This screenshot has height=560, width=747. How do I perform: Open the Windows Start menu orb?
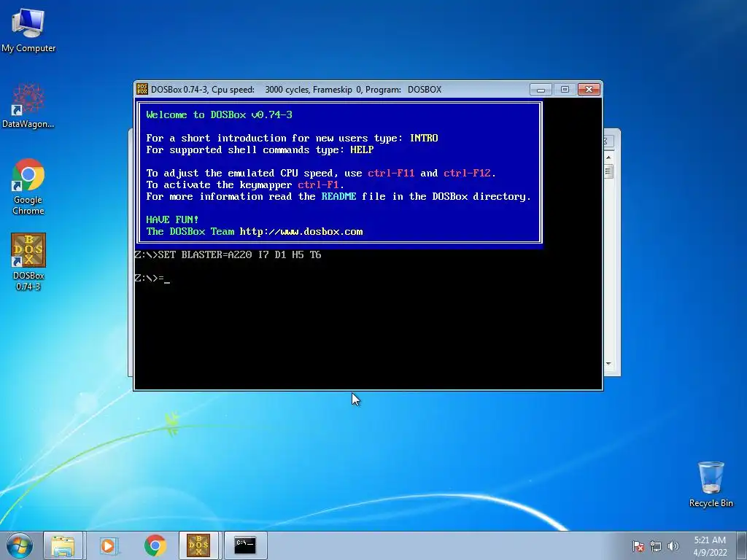pos(20,545)
